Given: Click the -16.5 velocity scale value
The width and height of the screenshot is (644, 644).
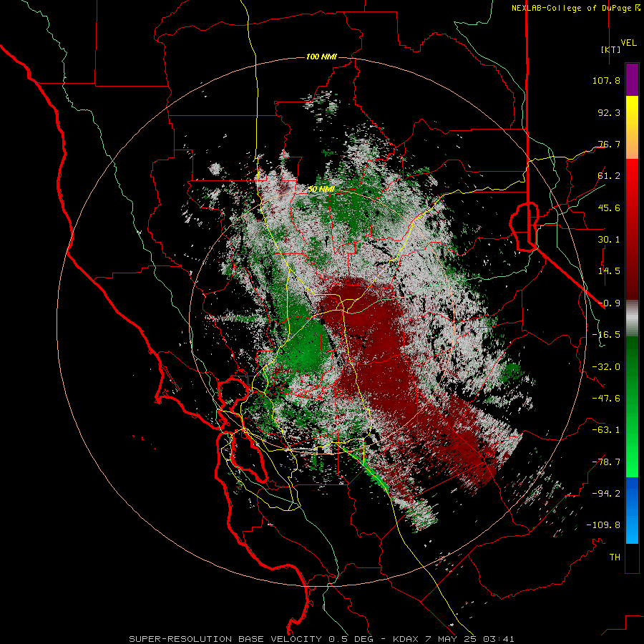Looking at the screenshot, I should [x=606, y=335].
